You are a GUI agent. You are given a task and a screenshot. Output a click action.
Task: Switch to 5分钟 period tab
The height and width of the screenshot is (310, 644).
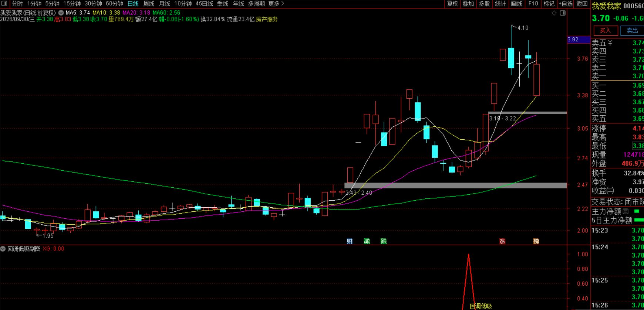[53, 4]
